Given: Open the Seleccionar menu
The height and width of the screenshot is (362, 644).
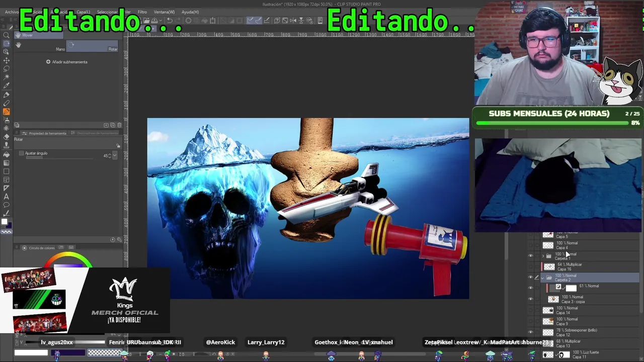Looking at the screenshot, I should pyautogui.click(x=107, y=12).
